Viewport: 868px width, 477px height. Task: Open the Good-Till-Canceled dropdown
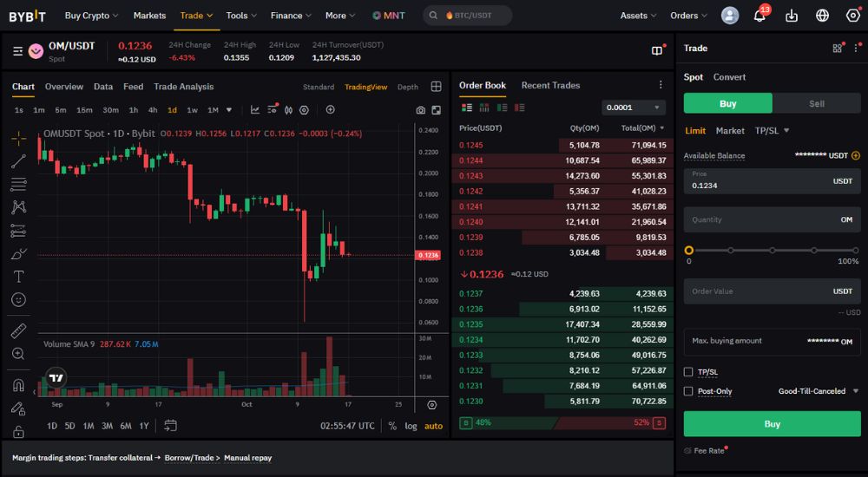pyautogui.click(x=819, y=391)
